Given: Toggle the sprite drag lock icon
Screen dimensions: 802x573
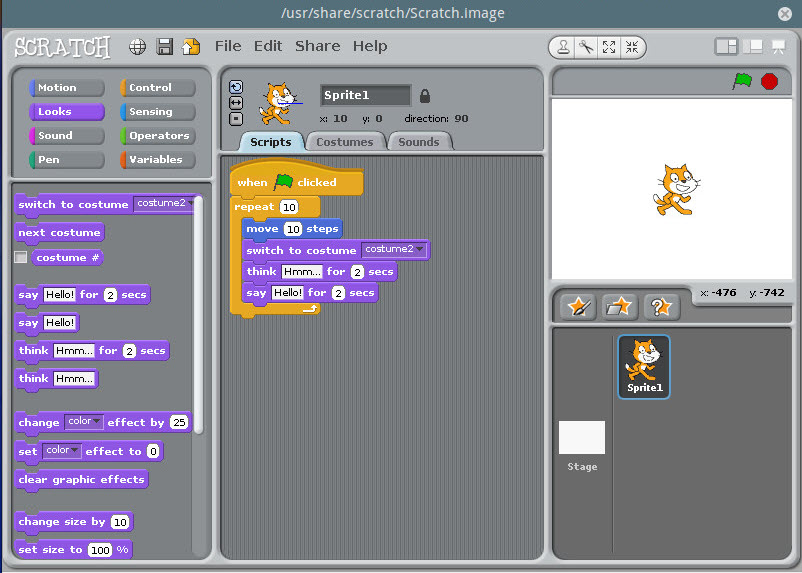Looking at the screenshot, I should click(x=425, y=96).
